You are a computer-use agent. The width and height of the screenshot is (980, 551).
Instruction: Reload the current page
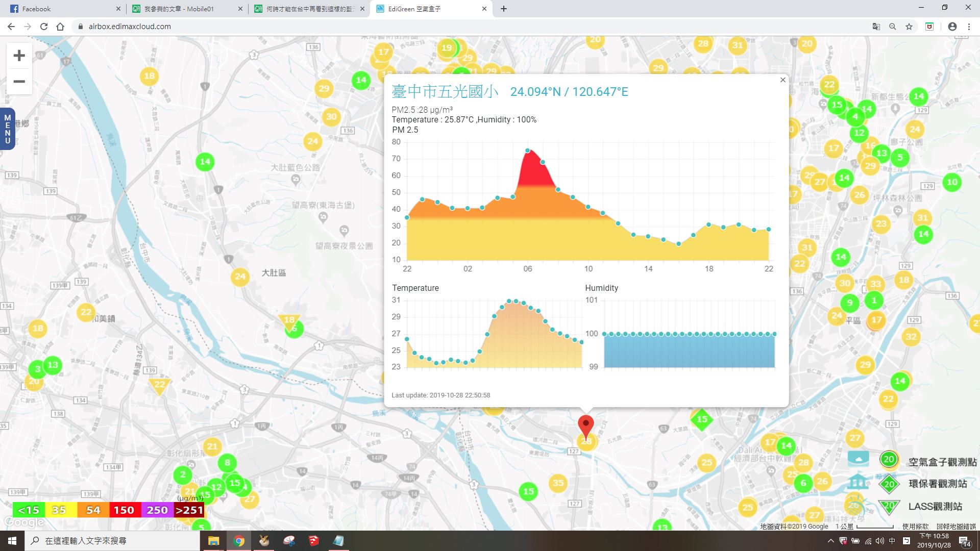coord(44,27)
